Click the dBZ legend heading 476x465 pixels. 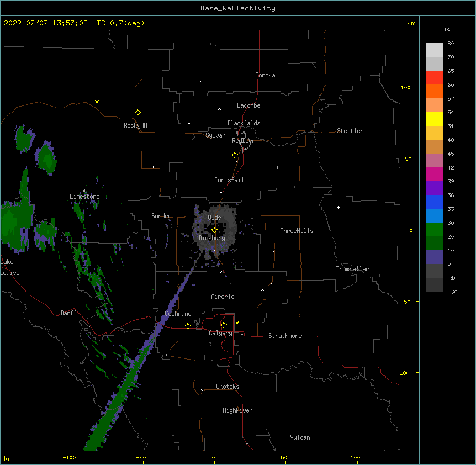447,29
